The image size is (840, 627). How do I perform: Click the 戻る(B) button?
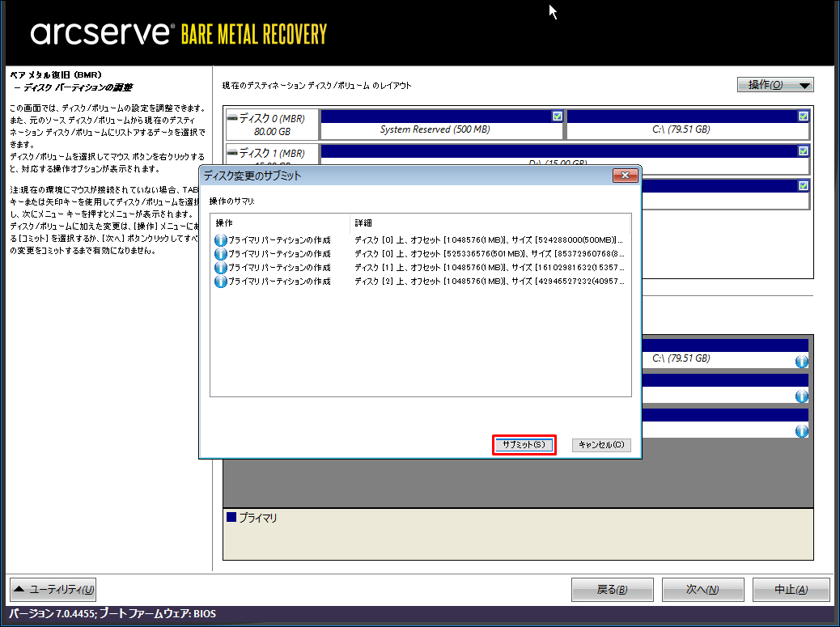coord(613,590)
